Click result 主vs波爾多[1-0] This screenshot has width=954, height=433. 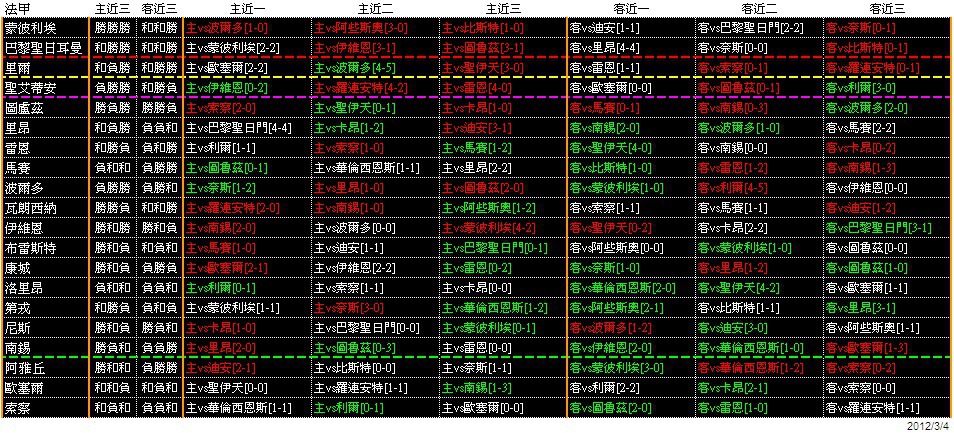tap(227, 28)
